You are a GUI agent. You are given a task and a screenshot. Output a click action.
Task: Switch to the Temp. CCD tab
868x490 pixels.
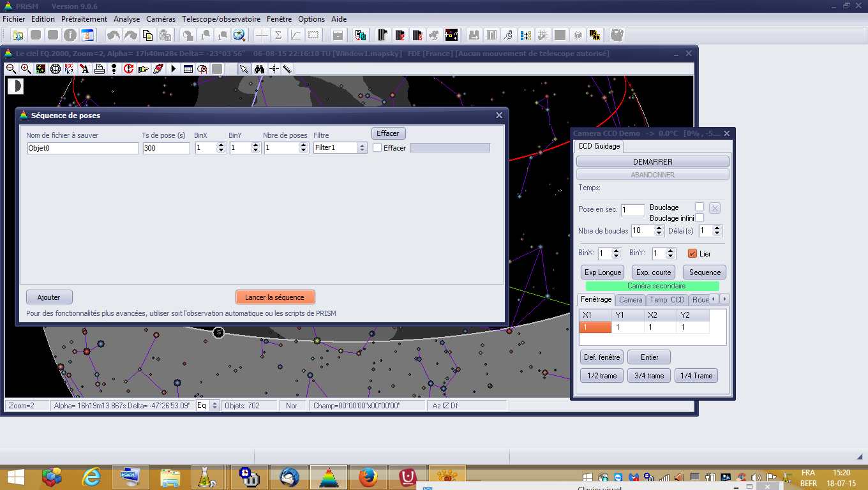pyautogui.click(x=667, y=300)
